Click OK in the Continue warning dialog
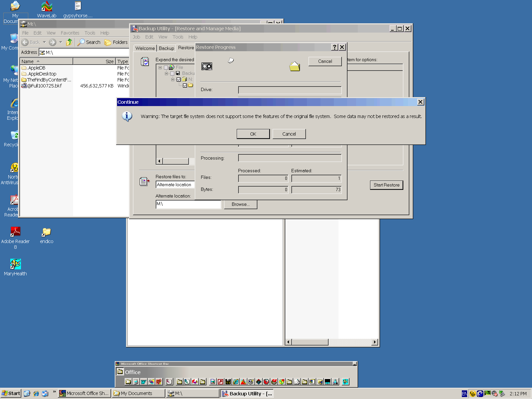Viewport: 532px width, 399px height. coord(253,134)
